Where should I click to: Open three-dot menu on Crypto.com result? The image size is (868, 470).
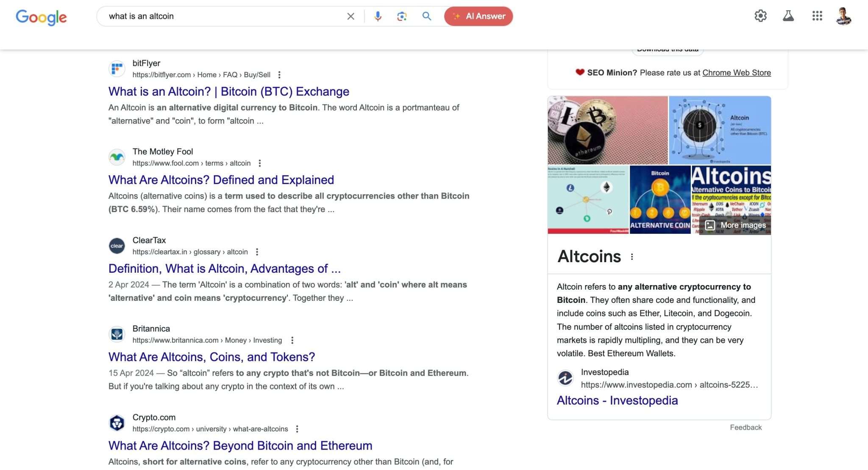pyautogui.click(x=296, y=429)
